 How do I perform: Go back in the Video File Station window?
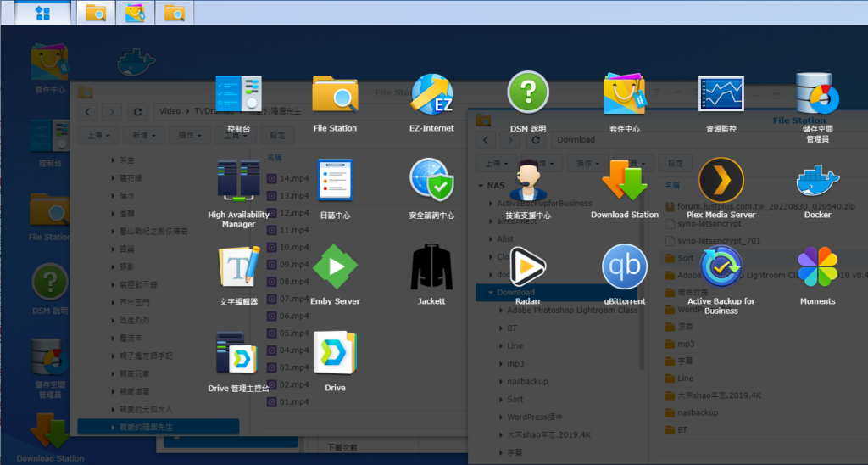click(88, 112)
